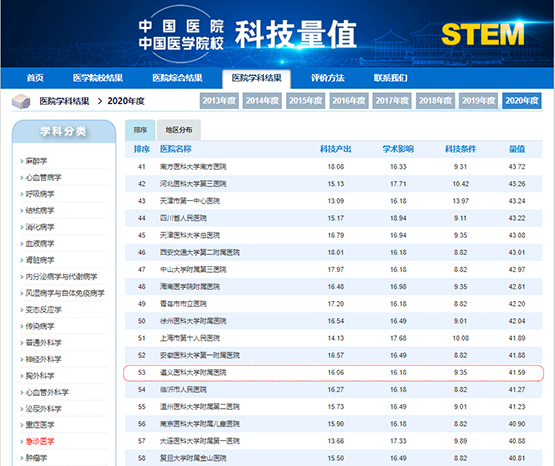Switch to the 地区分布 tab
This screenshot has width=555, height=466.
pyautogui.click(x=179, y=130)
